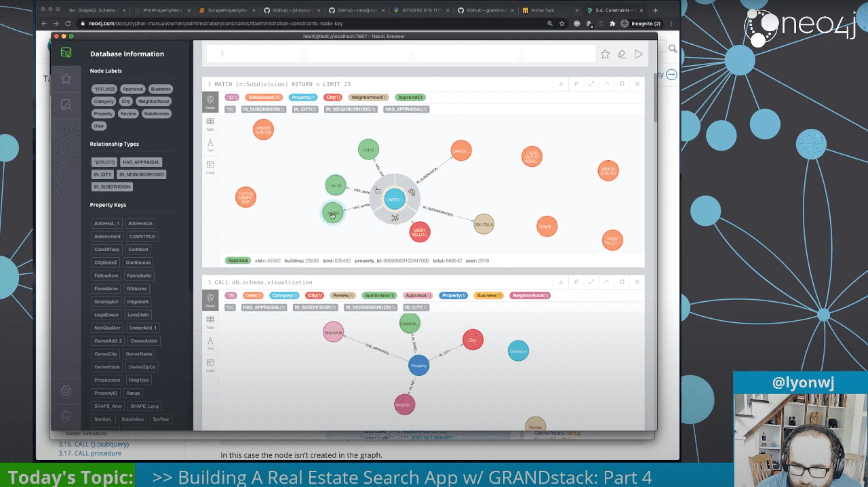This screenshot has height=487, width=868.
Task: Collapse the db.schema.visualization frame
Action: [x=606, y=282]
